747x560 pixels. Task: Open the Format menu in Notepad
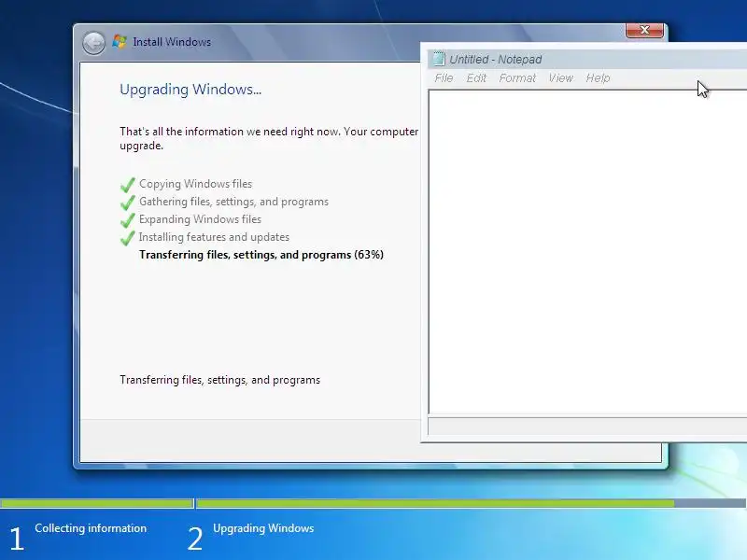click(x=517, y=78)
